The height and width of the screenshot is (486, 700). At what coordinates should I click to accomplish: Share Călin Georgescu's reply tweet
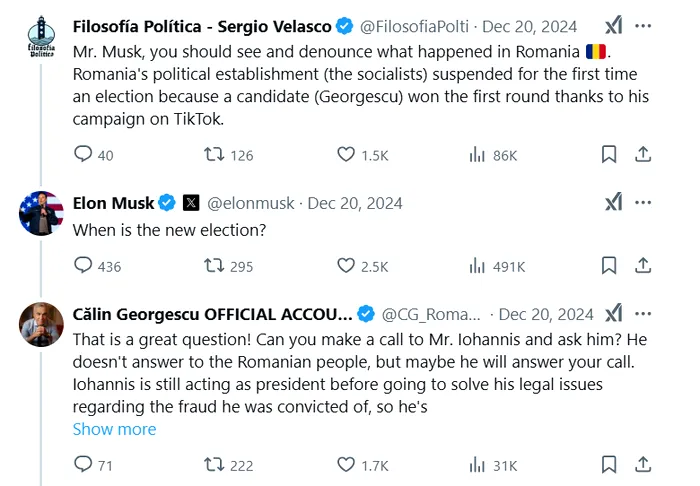[x=644, y=464]
